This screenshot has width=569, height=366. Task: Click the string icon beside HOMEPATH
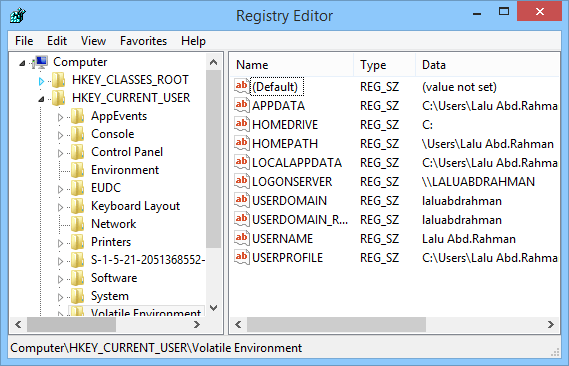(x=242, y=143)
